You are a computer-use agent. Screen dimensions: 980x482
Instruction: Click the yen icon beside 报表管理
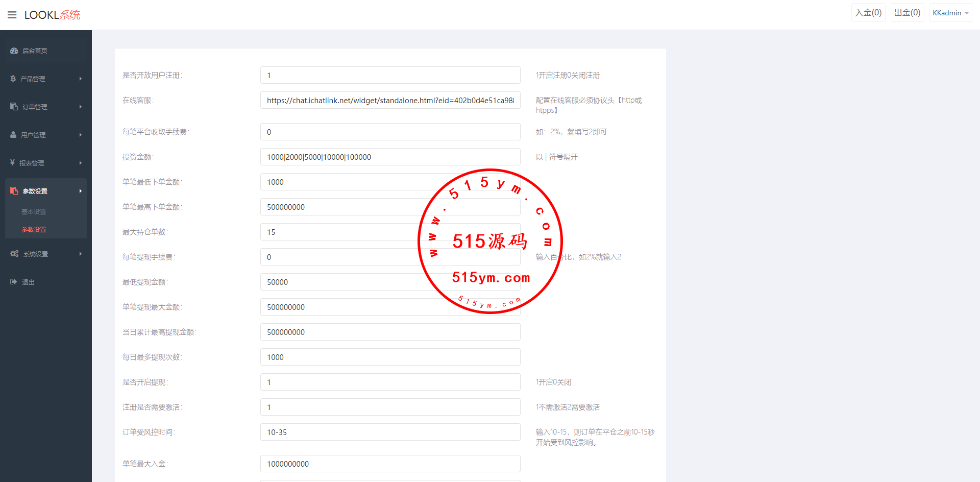13,163
